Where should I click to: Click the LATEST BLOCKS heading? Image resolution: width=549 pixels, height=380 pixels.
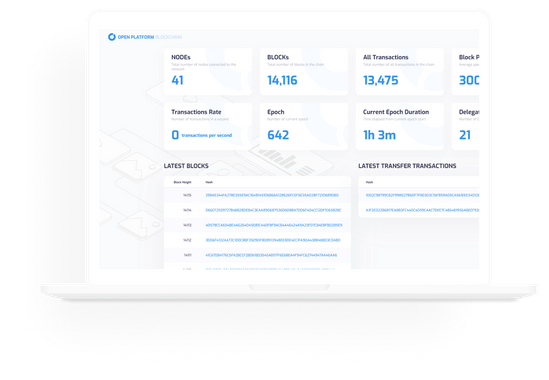point(186,166)
